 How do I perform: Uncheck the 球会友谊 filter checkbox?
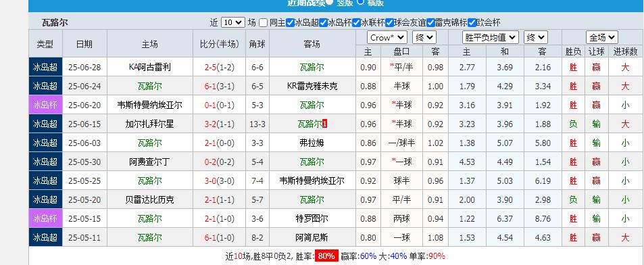pos(389,22)
